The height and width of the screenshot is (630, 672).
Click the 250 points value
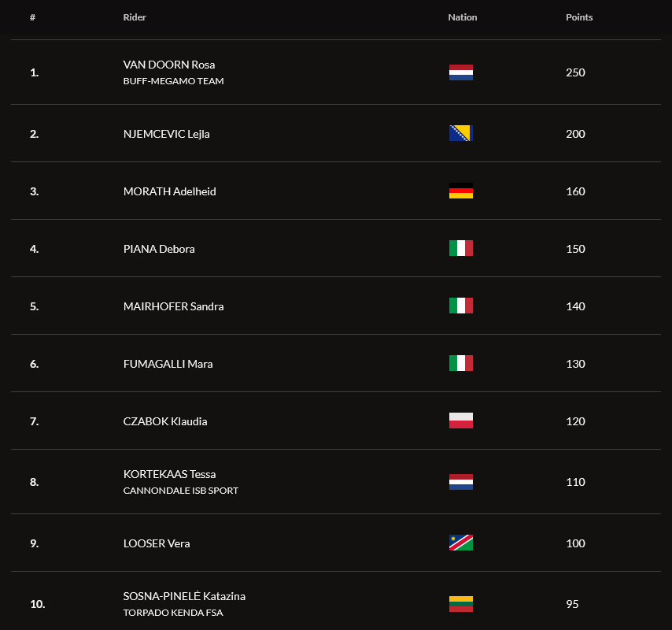tap(575, 72)
